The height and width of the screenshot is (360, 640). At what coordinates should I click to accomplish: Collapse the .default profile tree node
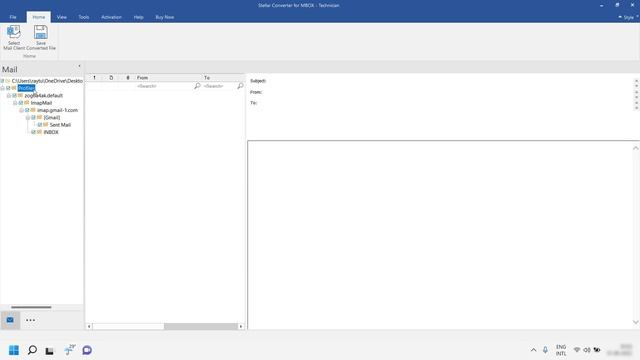(9, 96)
